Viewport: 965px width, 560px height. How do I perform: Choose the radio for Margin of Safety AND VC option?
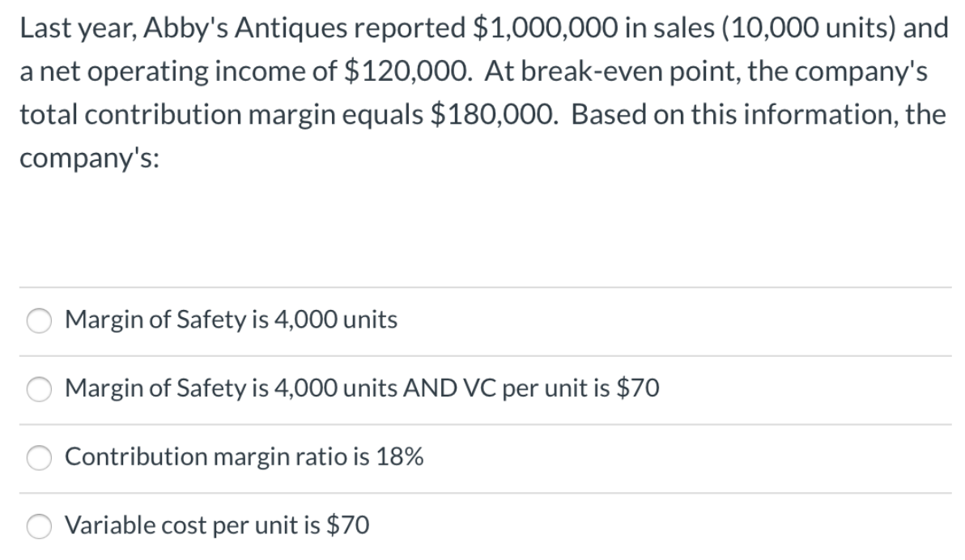[x=39, y=389]
